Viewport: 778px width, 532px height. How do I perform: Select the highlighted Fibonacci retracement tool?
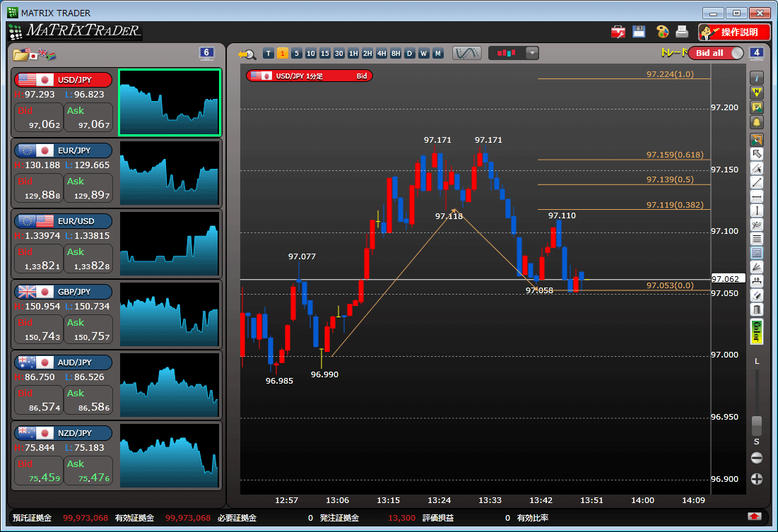(x=757, y=254)
